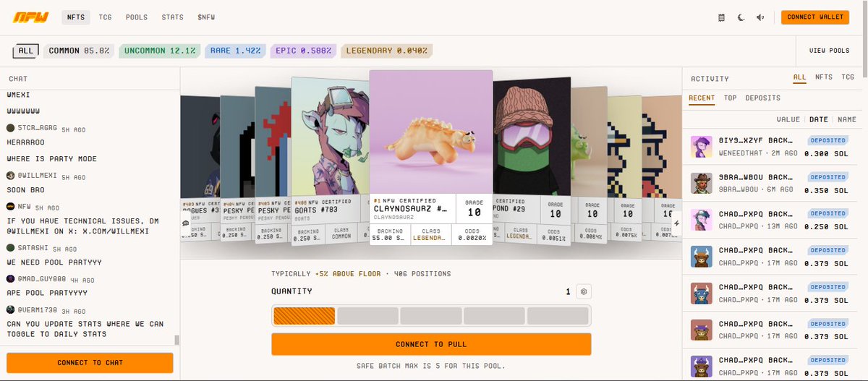868x381 pixels.
Task: Click STCR_AGAG's chat avatar
Action: tap(11, 128)
